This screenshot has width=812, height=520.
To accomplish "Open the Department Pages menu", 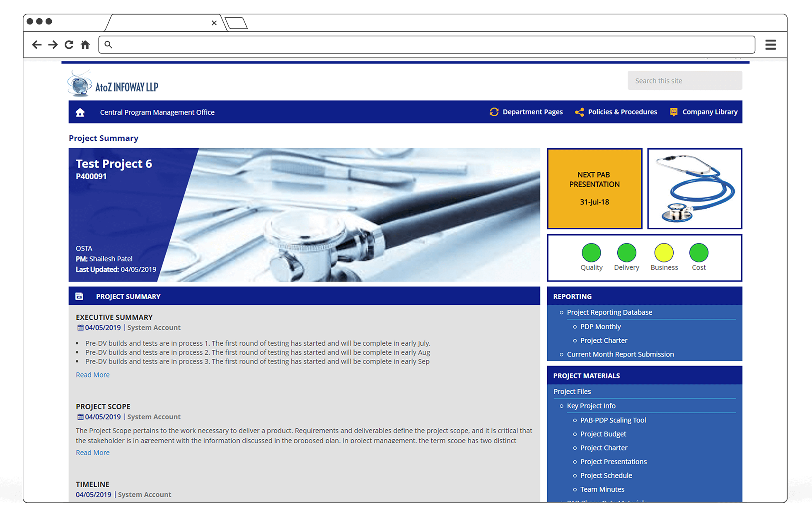I will pos(533,112).
